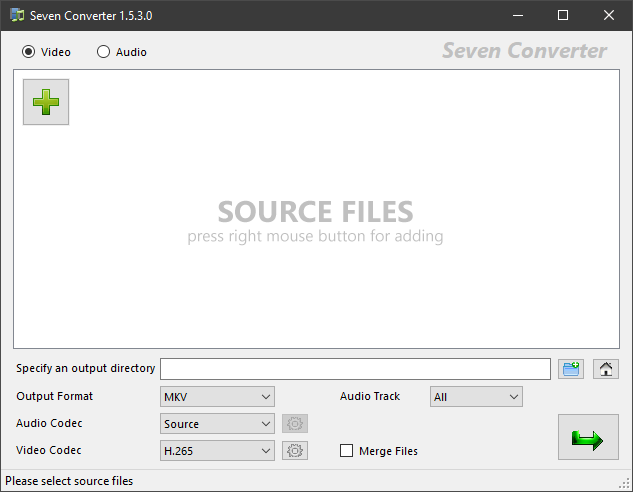Click the 'Specify an output directory' label
This screenshot has width=633, height=492.
tap(85, 368)
